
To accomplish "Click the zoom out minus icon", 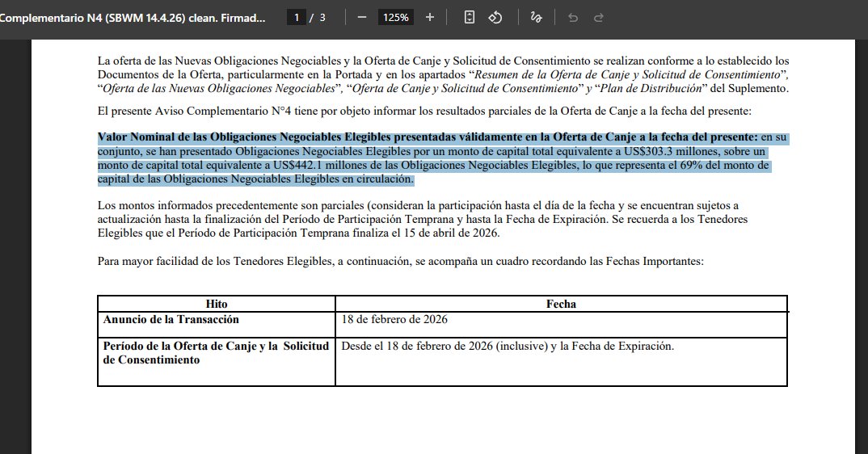I will coord(362,18).
